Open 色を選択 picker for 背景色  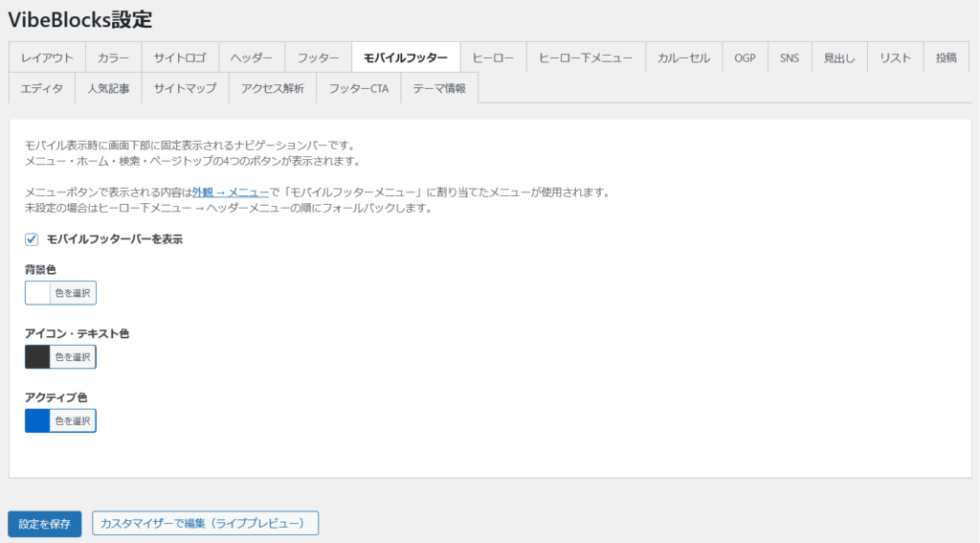click(73, 293)
